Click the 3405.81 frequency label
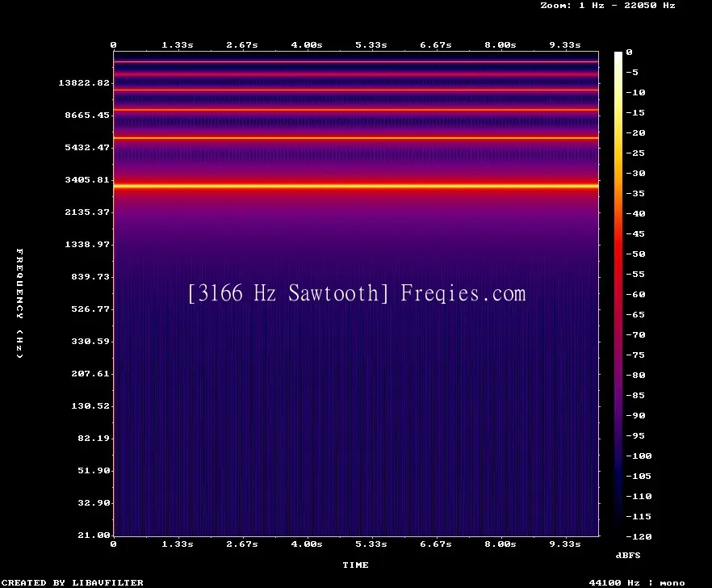The image size is (712, 588). pyautogui.click(x=87, y=179)
